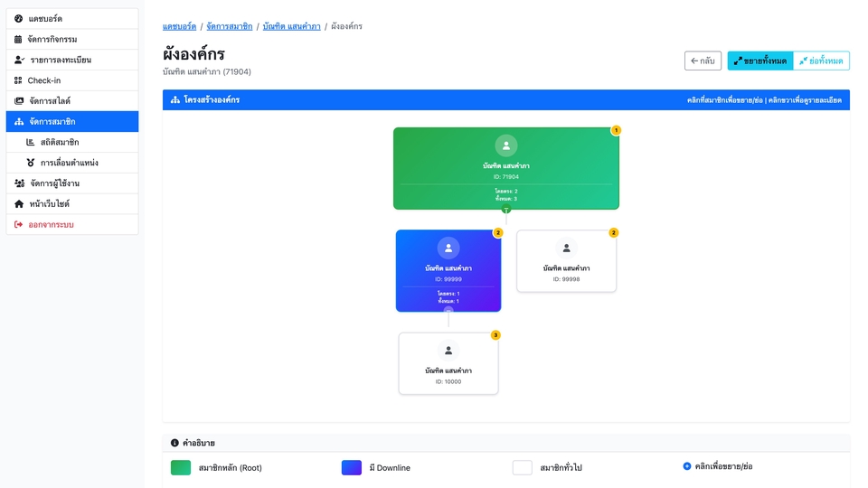Click the Check-in QR code icon
This screenshot has width=868, height=488.
click(18, 80)
